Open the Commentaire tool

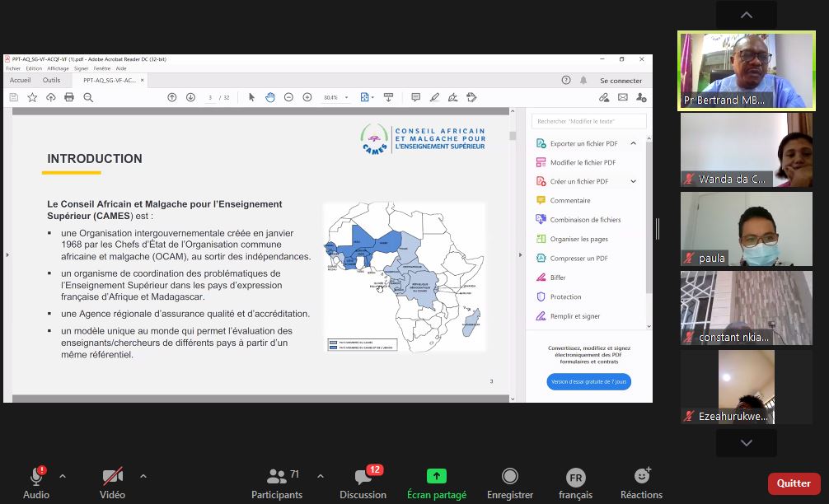[570, 200]
